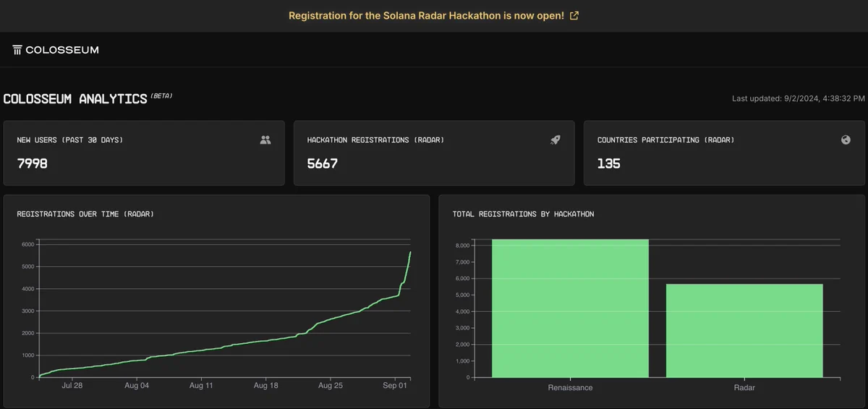Viewport: 868px width, 409px height.
Task: Click the 8,000 y-axis label on bar chart
Action: click(461, 245)
